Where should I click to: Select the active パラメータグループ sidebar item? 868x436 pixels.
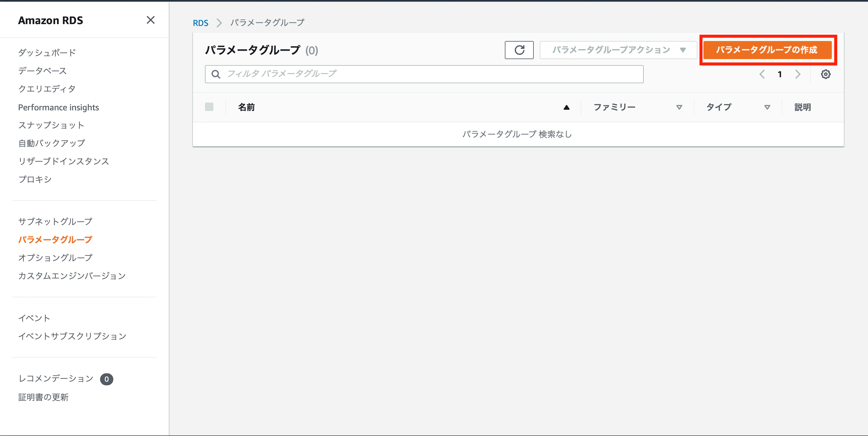point(55,240)
